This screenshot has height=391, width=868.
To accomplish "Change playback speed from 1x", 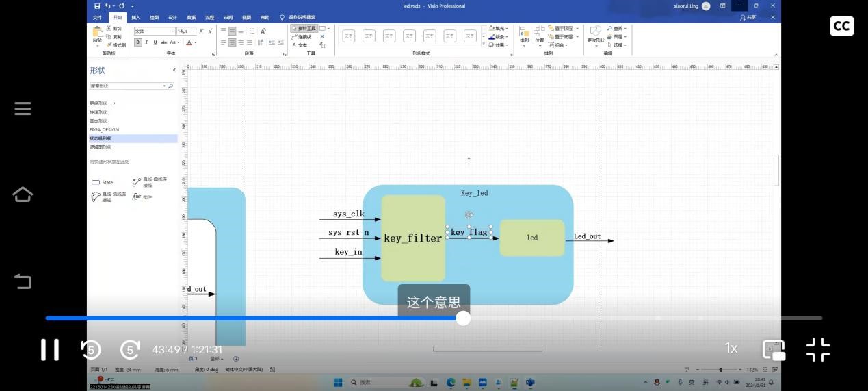I will (x=731, y=349).
